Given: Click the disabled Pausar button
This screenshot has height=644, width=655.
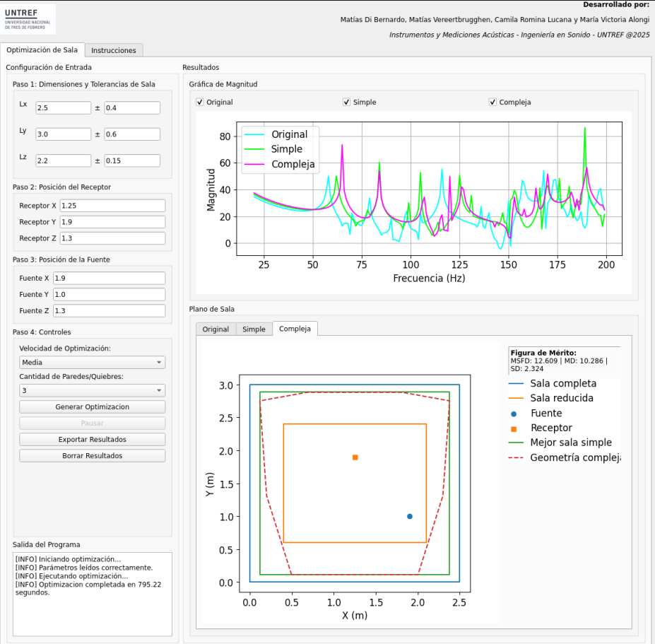Looking at the screenshot, I should pyautogui.click(x=93, y=423).
